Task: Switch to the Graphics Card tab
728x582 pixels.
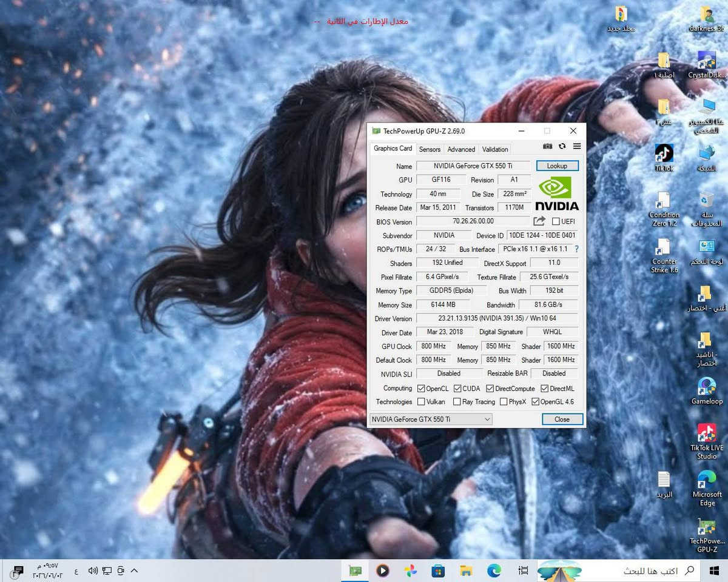Action: (393, 149)
